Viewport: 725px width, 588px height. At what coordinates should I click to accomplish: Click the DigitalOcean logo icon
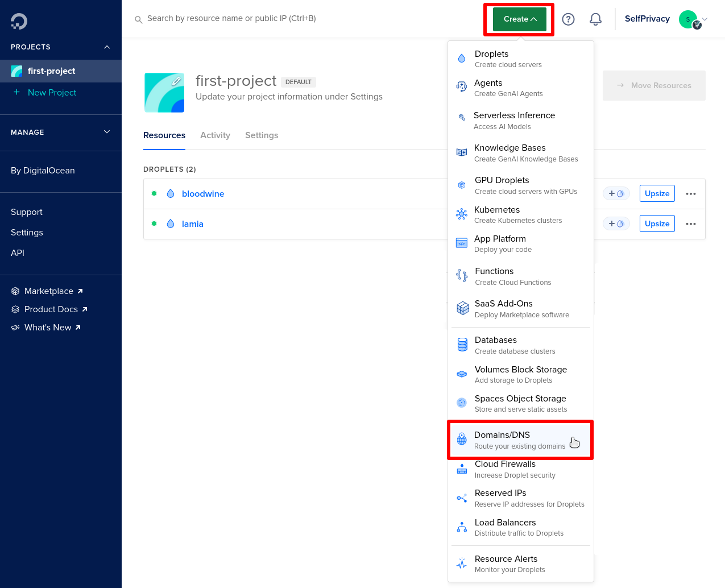coord(19,22)
